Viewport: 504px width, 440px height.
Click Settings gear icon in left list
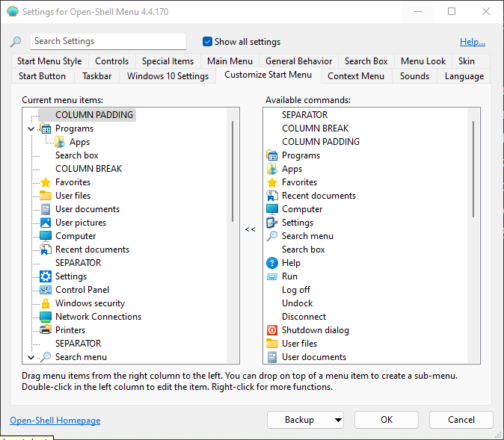(x=46, y=276)
